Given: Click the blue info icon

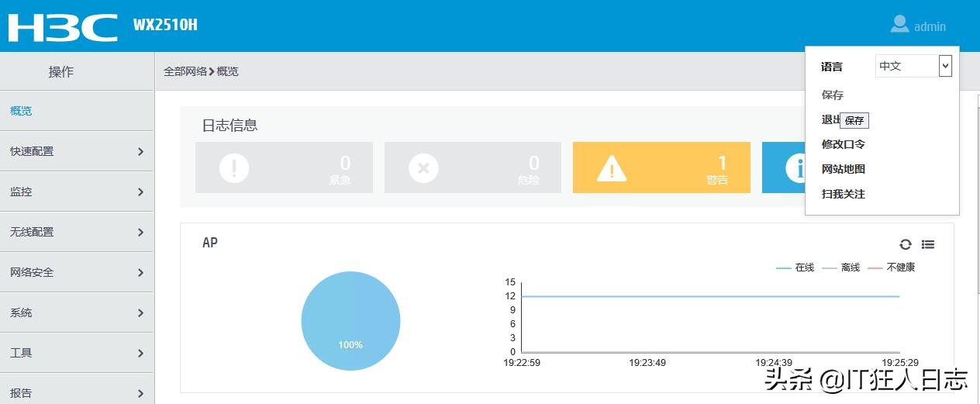Looking at the screenshot, I should point(795,167).
